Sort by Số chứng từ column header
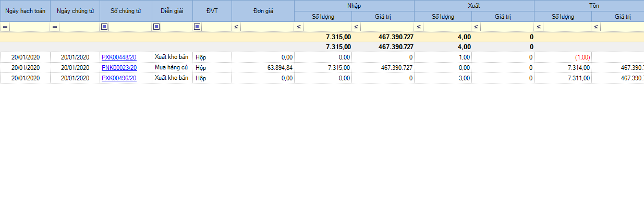 (126, 11)
